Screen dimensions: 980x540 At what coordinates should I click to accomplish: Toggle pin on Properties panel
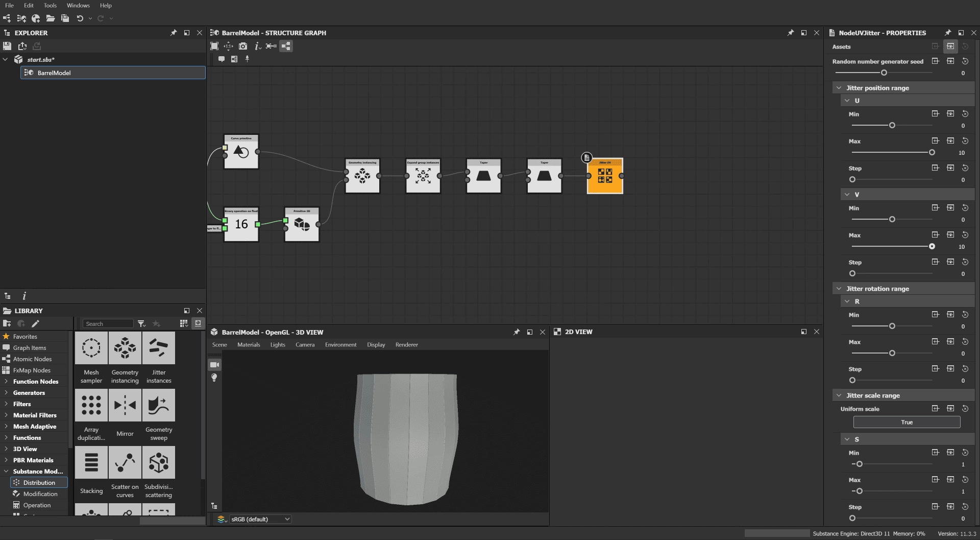coord(948,33)
